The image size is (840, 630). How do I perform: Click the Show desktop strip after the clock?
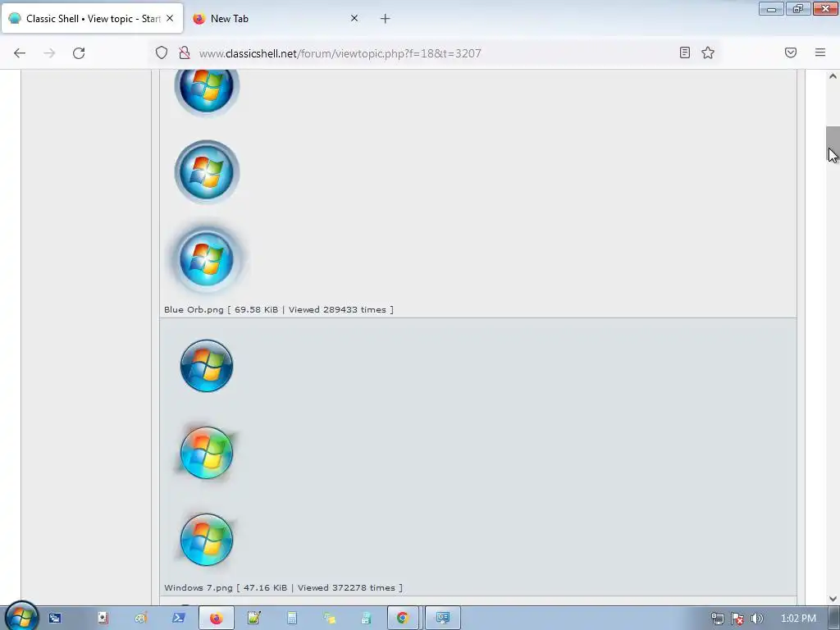coord(834,619)
